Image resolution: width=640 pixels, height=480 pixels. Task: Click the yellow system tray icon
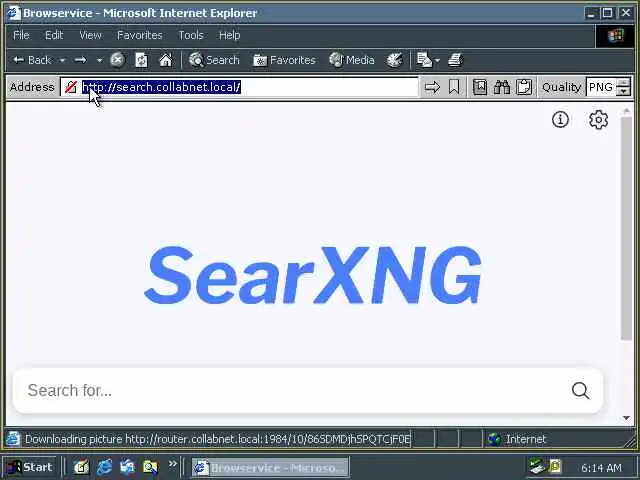pos(555,467)
